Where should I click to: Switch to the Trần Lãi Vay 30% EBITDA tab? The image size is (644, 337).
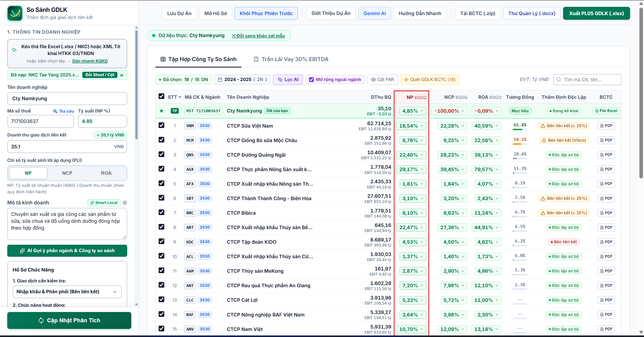point(291,59)
